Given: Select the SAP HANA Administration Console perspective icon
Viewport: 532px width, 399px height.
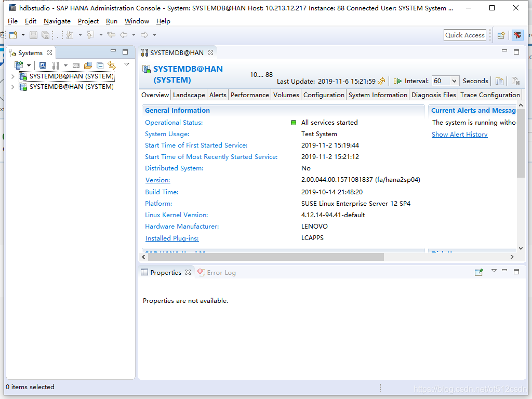Looking at the screenshot, I should 517,35.
